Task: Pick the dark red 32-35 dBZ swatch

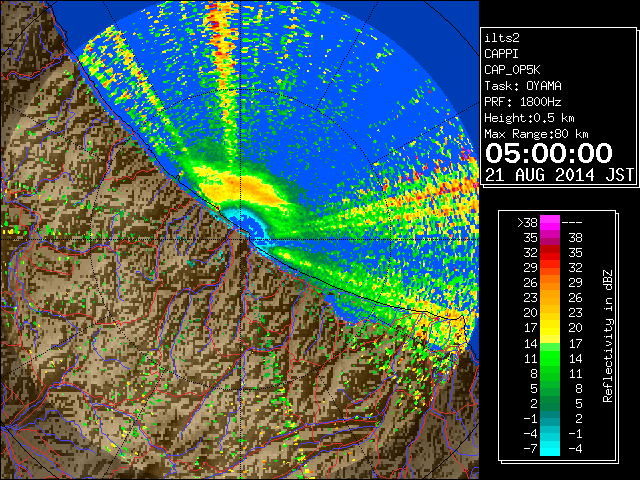Action: [550, 253]
